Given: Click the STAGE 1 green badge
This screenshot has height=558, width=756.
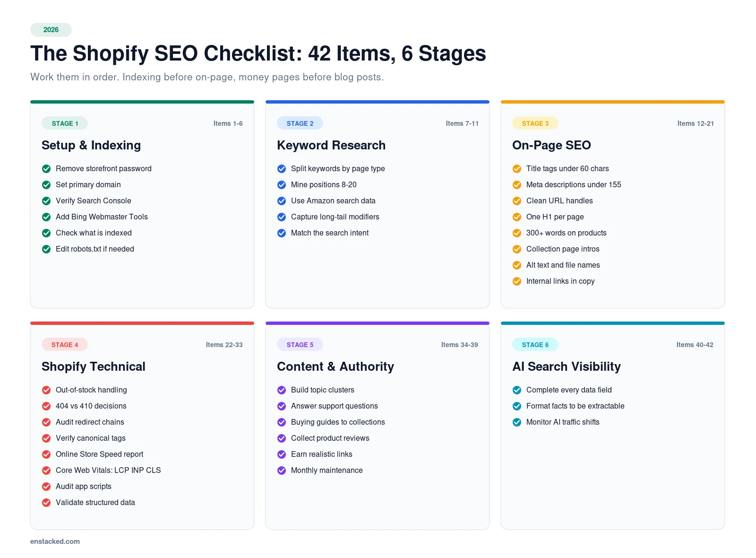Looking at the screenshot, I should 65,123.
